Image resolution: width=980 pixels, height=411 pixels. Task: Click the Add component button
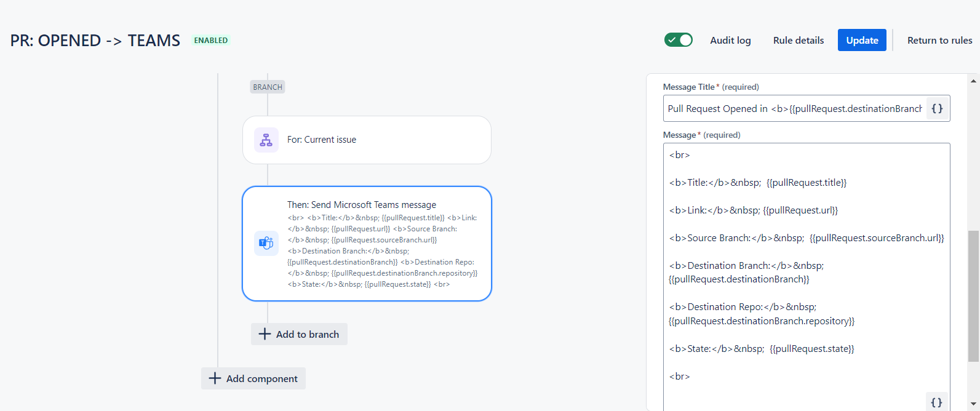tap(253, 378)
